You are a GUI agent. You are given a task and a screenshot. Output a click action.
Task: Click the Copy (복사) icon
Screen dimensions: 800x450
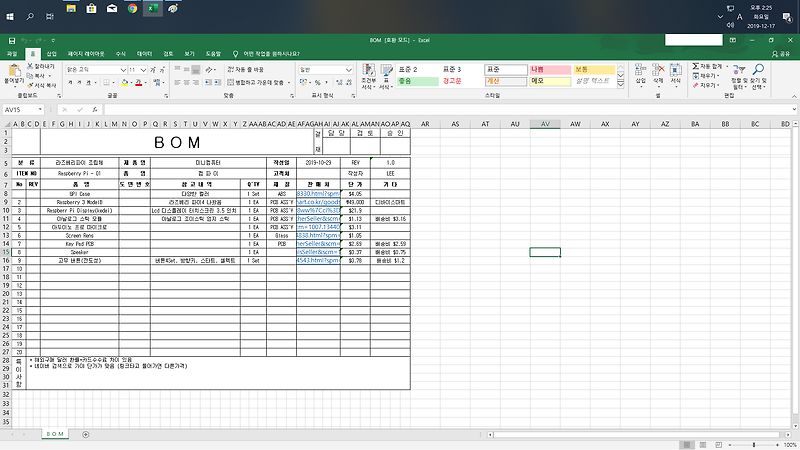pyautogui.click(x=30, y=76)
